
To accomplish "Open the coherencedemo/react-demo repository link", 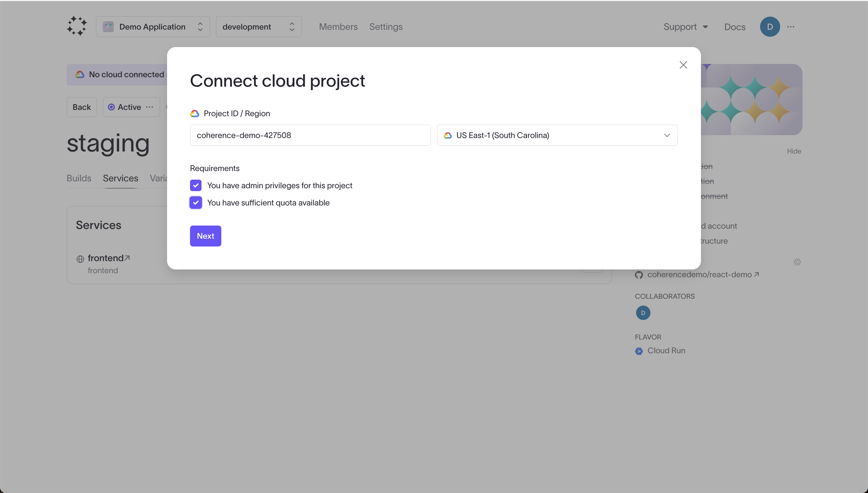I will click(x=703, y=275).
